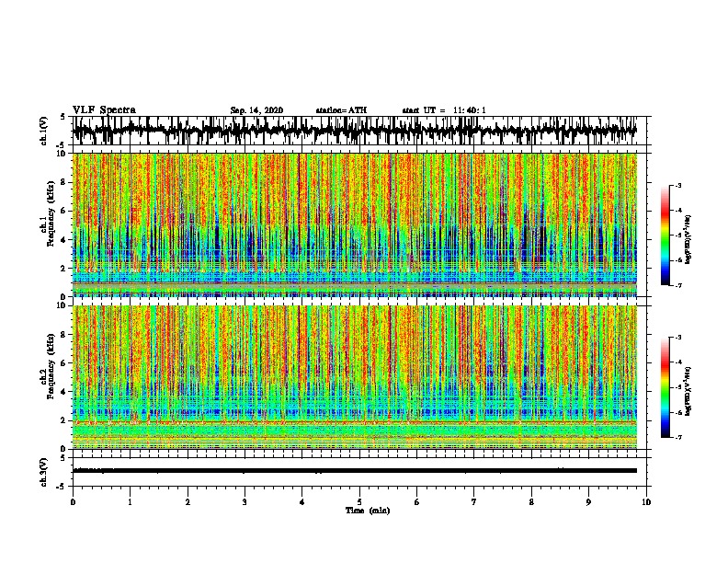The image size is (728, 563).
Task: Click the time axis tick label '7'
Action: click(474, 502)
